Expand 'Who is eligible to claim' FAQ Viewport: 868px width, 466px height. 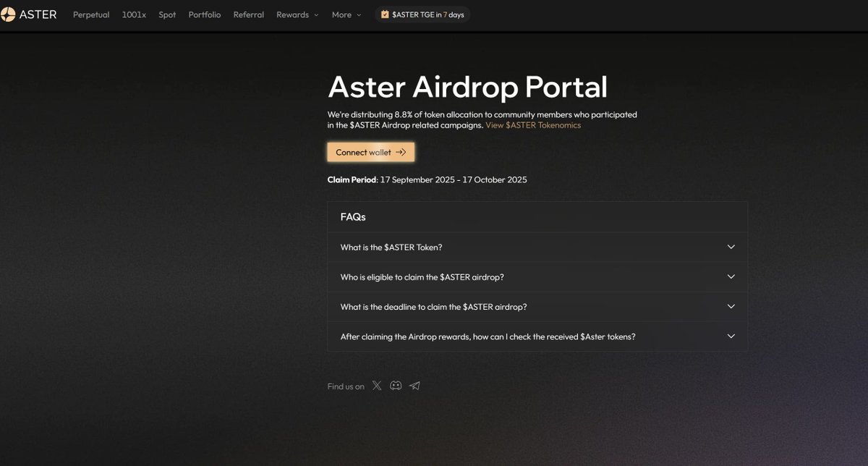tap(537, 277)
